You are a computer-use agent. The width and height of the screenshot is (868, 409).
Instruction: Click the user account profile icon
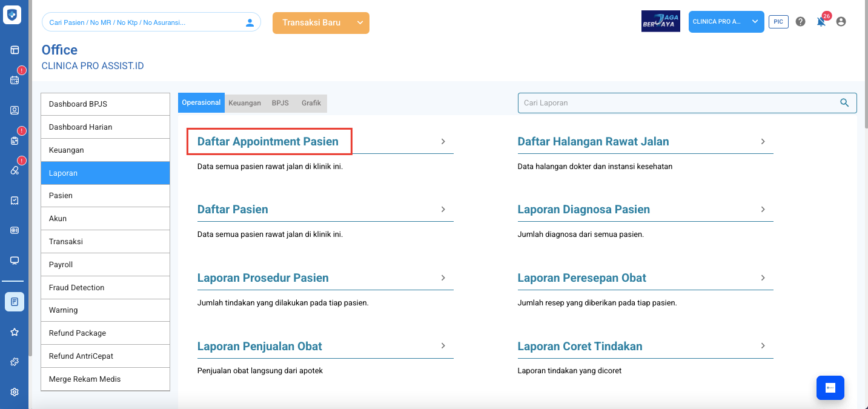pos(841,22)
